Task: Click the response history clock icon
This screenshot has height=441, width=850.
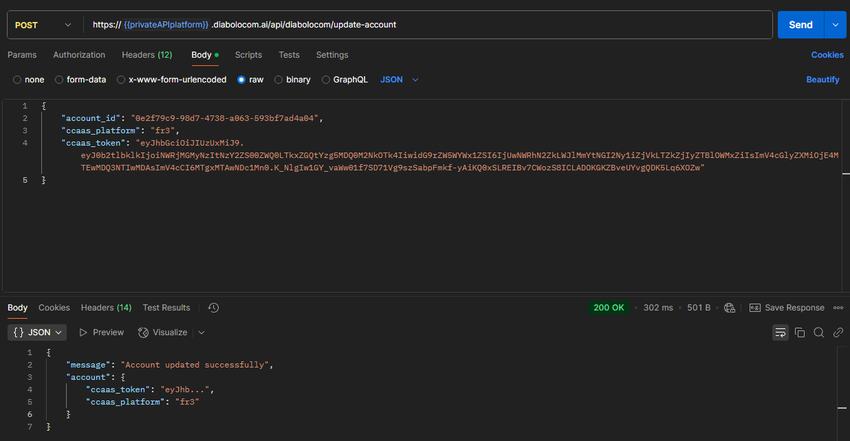Action: coord(214,308)
